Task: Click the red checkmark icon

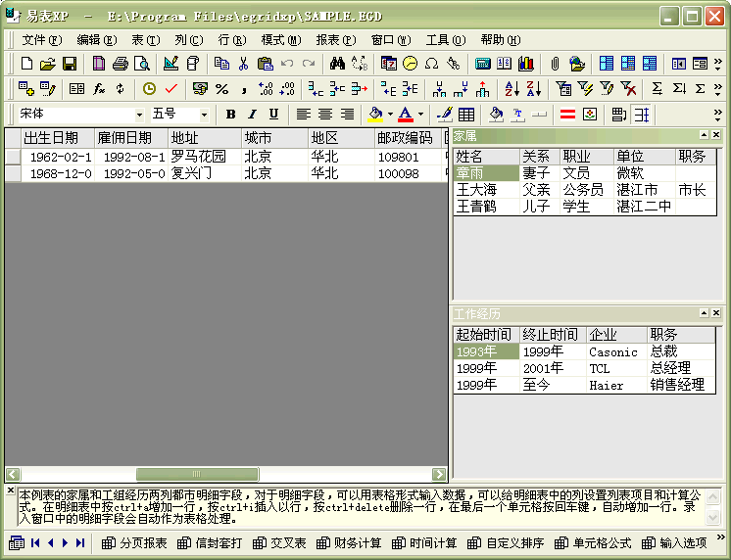Action: point(171,88)
